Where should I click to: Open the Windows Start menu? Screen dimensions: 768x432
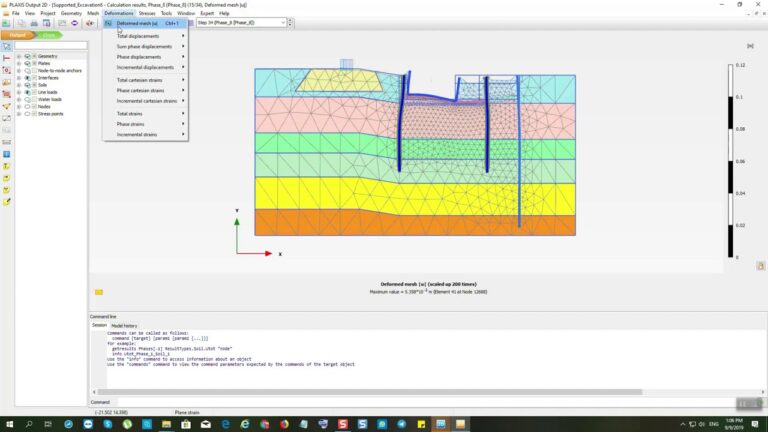tap(8, 424)
